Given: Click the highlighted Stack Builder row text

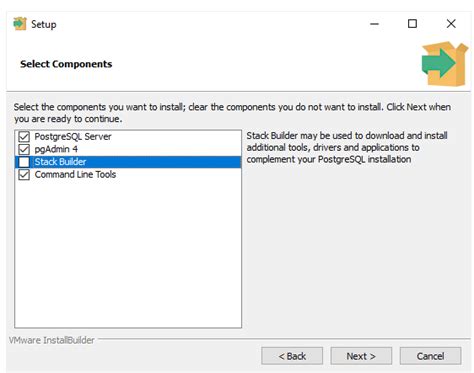Looking at the screenshot, I should click(x=60, y=162).
